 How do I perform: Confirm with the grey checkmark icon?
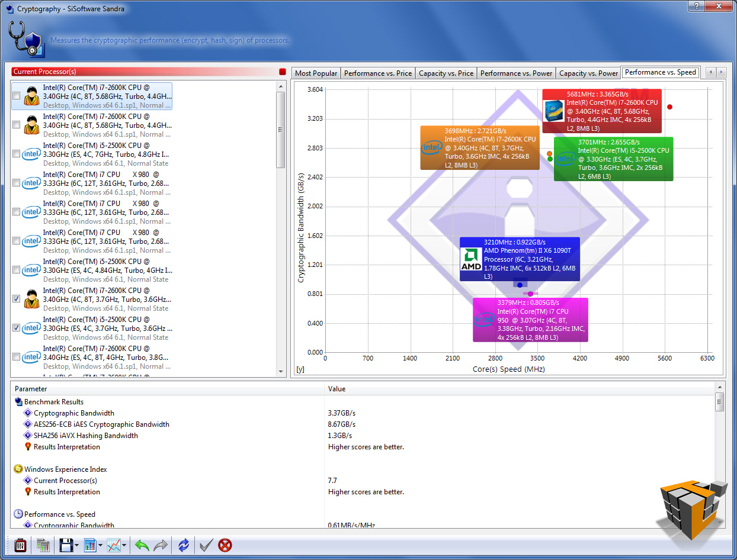(x=206, y=545)
